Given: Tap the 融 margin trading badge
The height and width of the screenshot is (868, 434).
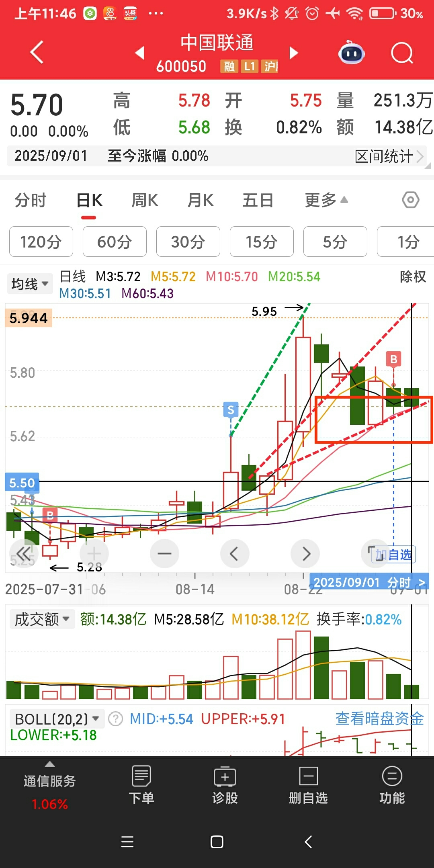Looking at the screenshot, I should point(229,66).
